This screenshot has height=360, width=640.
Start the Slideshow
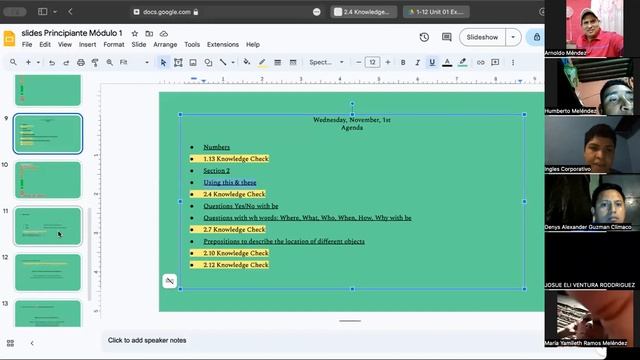click(482, 37)
